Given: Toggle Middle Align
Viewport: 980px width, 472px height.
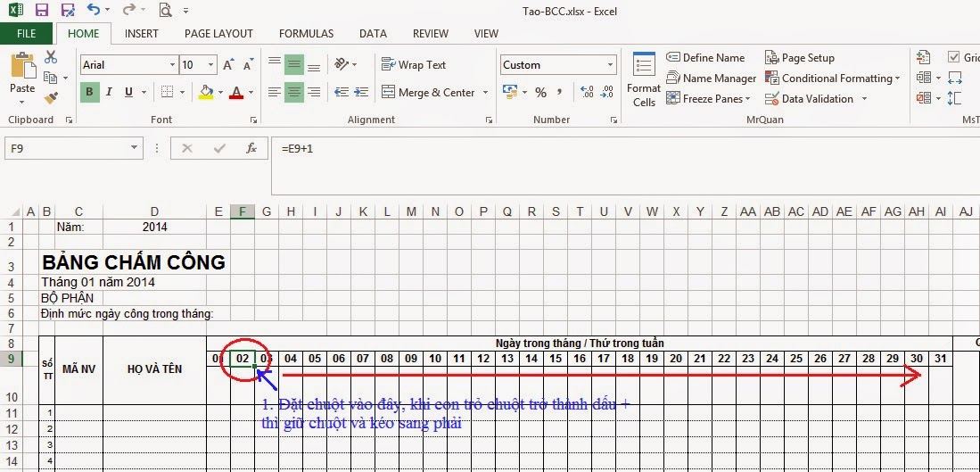Looking at the screenshot, I should click(293, 63).
